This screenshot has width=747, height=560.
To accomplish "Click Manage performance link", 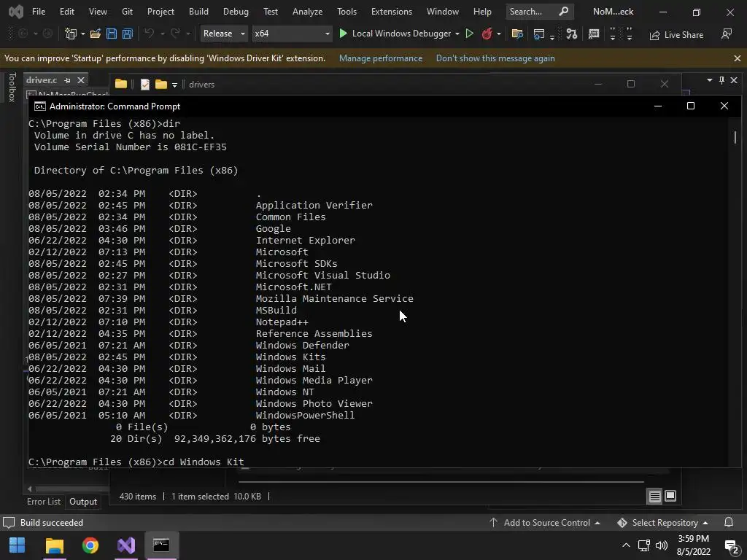I will pos(381,58).
